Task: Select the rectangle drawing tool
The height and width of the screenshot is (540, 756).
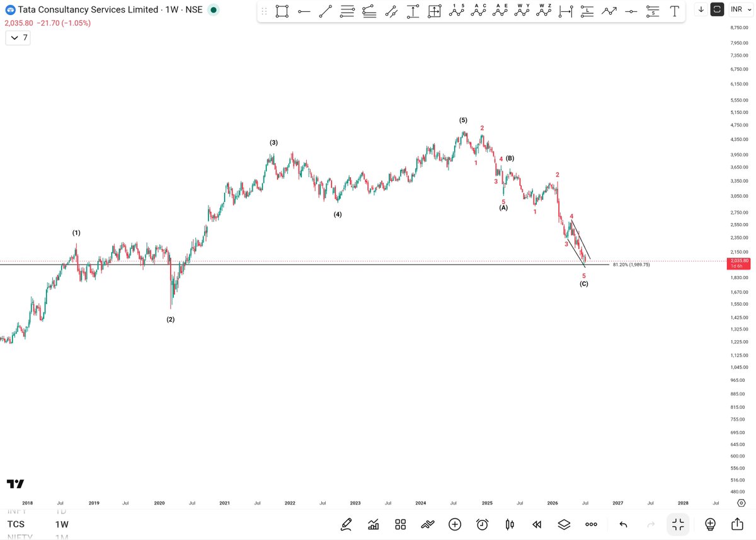Action: [282, 11]
